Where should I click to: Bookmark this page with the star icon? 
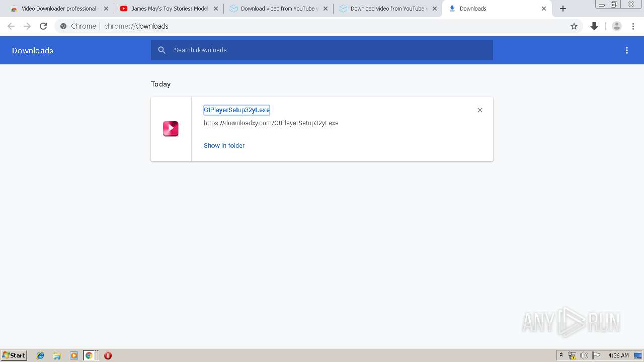[x=574, y=26]
